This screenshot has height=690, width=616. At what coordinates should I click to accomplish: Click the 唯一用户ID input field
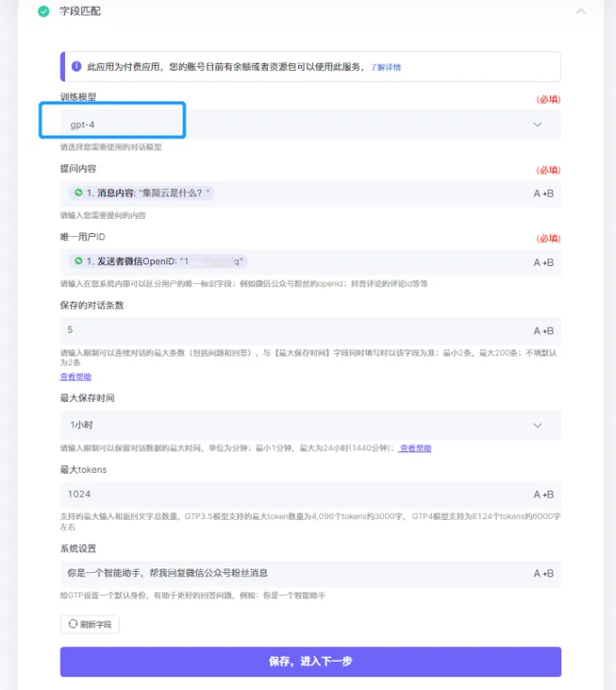[x=311, y=262]
